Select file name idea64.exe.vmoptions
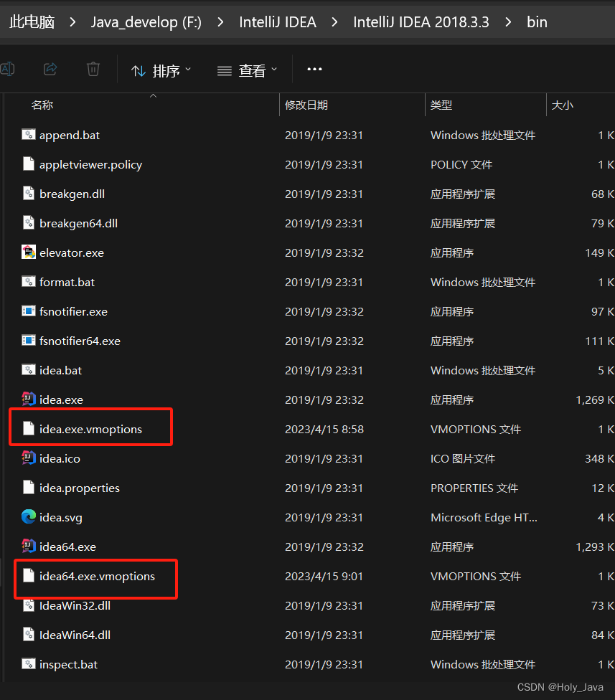 (x=97, y=577)
